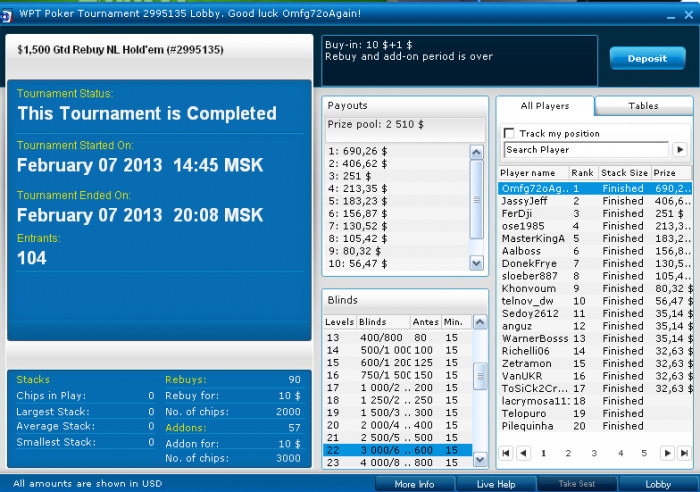Click blinds list down arrow
The height and width of the screenshot is (492, 700).
[480, 459]
